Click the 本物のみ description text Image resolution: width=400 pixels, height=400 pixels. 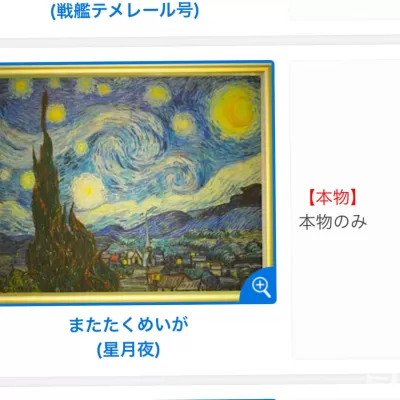click(333, 222)
